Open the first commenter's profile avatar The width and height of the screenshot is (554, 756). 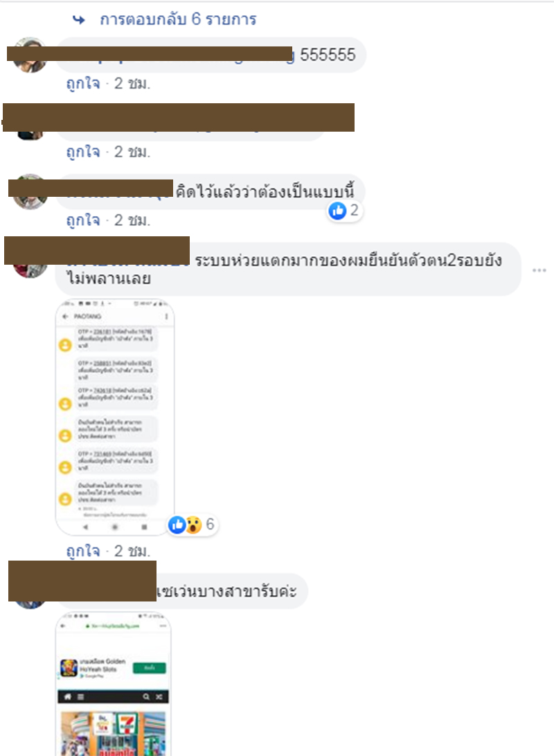[x=29, y=55]
